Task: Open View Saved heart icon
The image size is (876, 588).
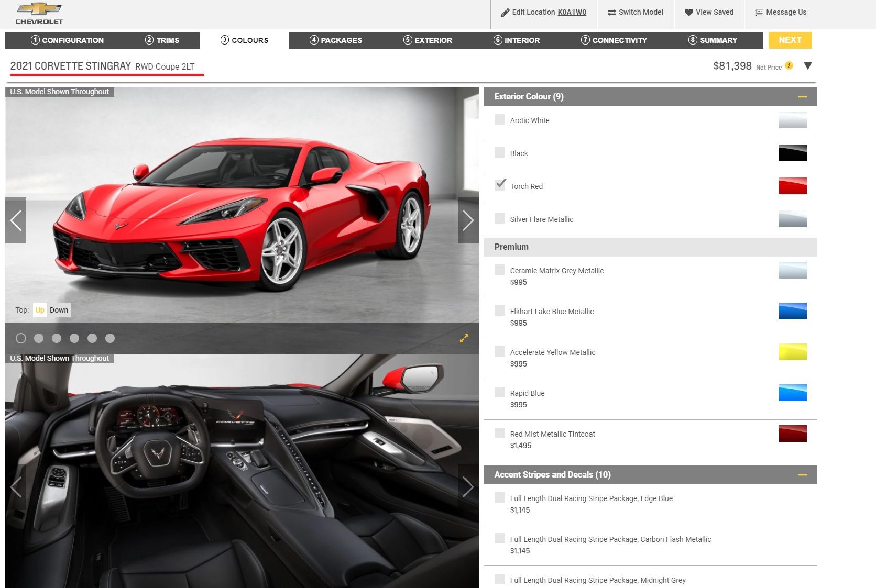Action: (688, 13)
